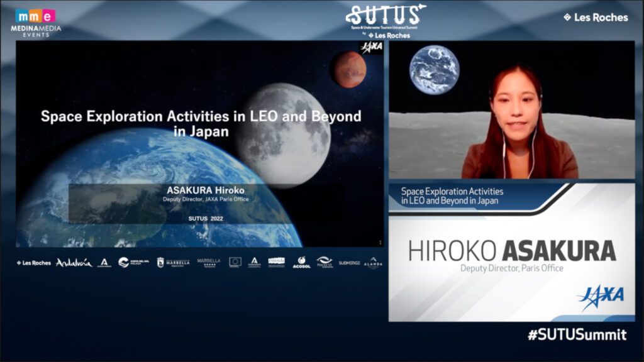
Task: Click the Pisces VI sponsor logo
Action: click(x=325, y=262)
